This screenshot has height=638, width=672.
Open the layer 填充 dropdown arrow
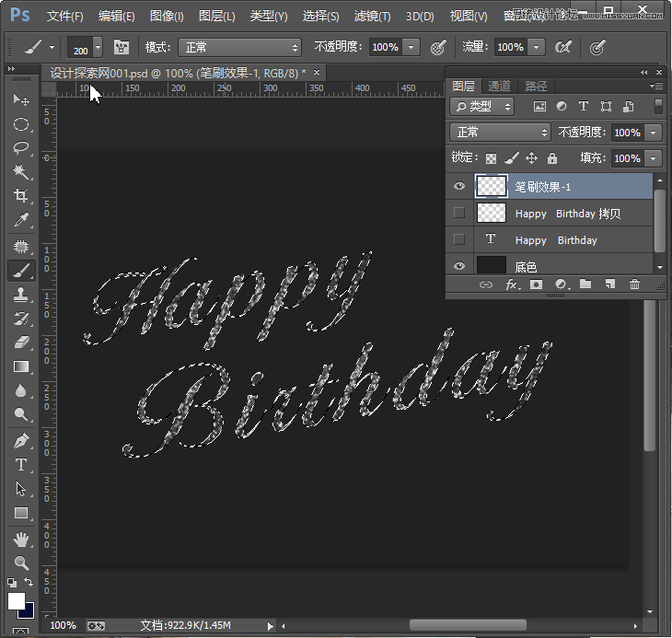coord(654,158)
